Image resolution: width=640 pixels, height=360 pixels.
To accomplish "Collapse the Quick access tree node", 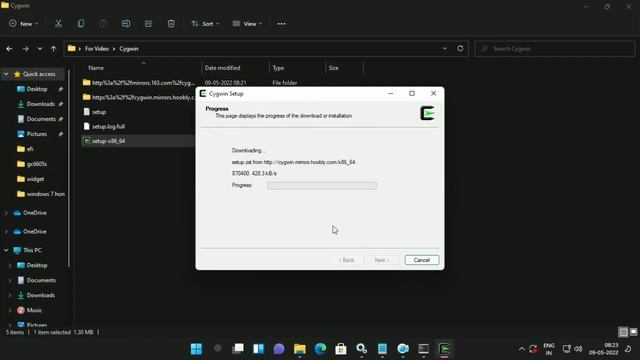I will (6, 74).
